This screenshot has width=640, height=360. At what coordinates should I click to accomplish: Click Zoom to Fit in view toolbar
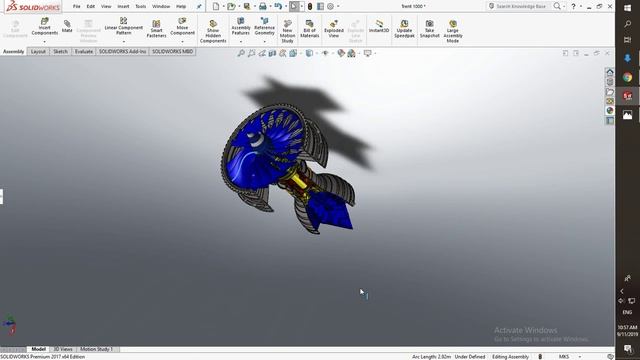pyautogui.click(x=241, y=53)
